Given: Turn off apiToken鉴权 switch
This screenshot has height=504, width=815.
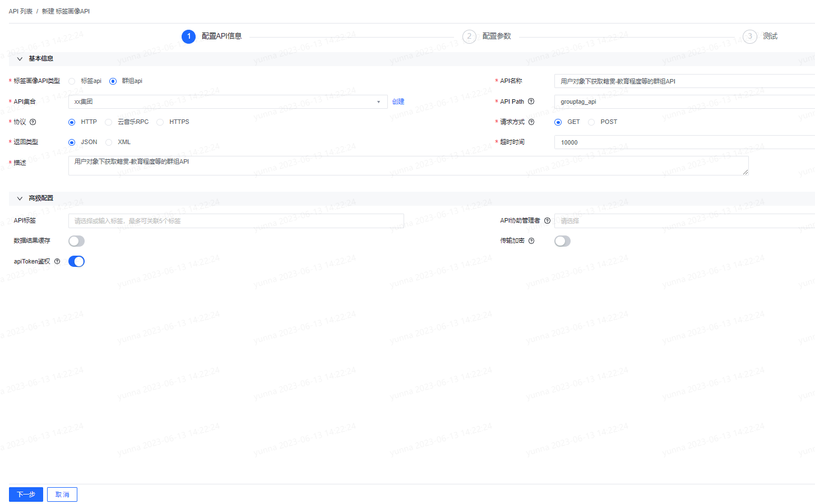Looking at the screenshot, I should 76,261.
